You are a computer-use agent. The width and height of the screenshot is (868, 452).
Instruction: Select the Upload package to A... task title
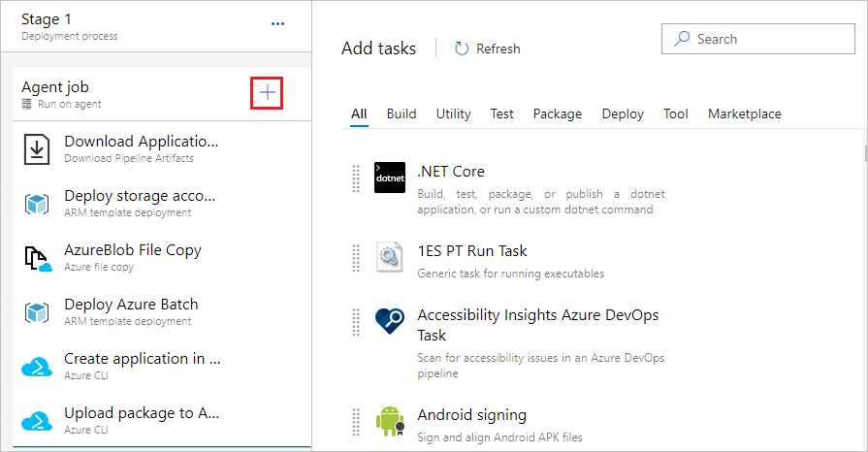pyautogui.click(x=142, y=412)
